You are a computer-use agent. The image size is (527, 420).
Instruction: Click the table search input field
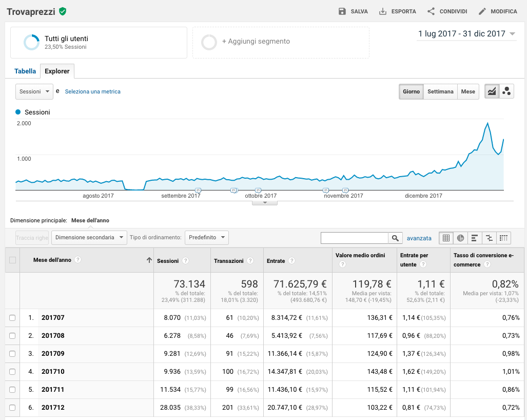355,238
